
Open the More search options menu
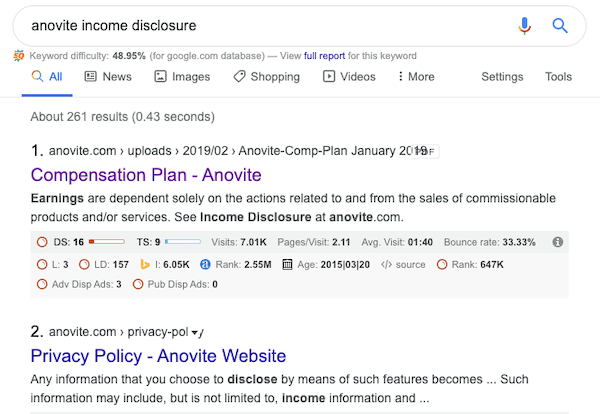tap(416, 77)
